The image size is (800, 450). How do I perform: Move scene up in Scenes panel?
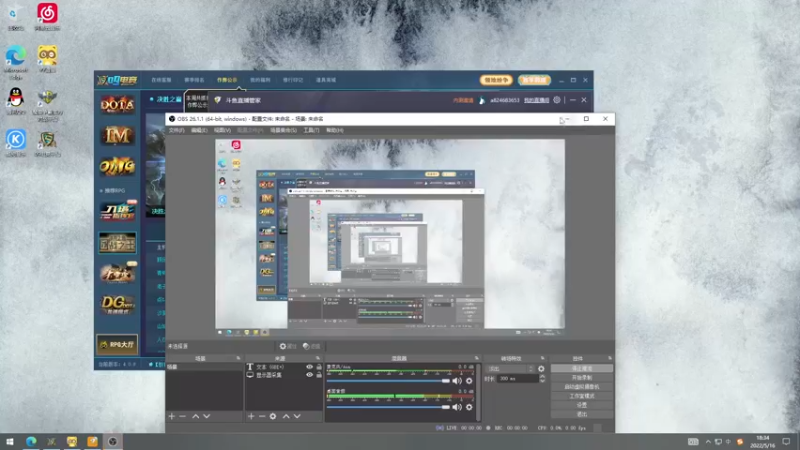[195, 416]
